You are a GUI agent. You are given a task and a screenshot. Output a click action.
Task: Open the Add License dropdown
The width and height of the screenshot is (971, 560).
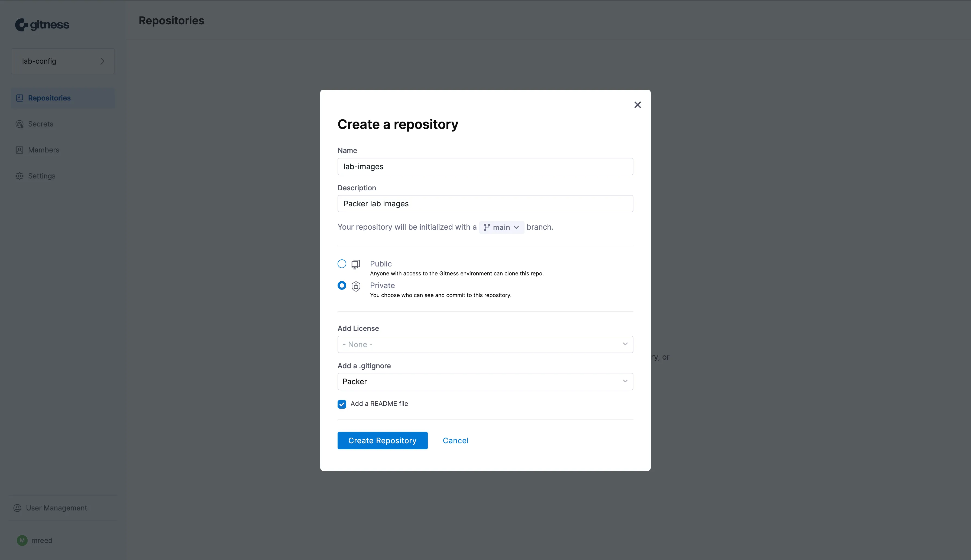[485, 344]
